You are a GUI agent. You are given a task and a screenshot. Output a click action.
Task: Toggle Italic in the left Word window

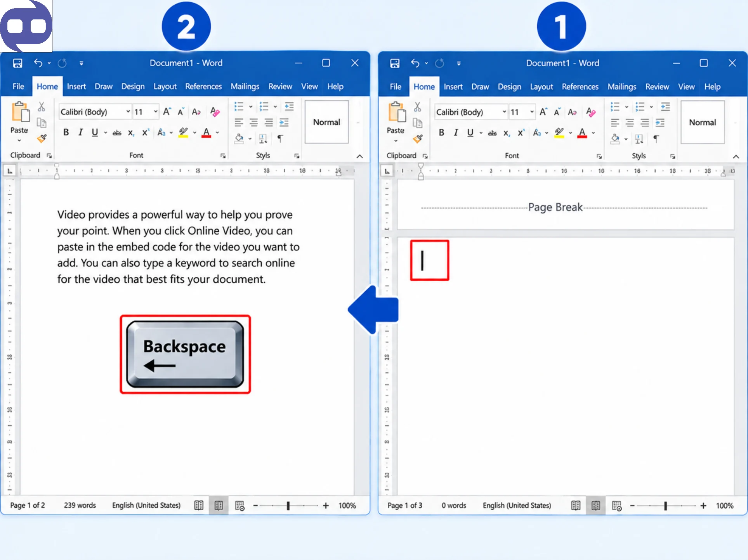[80, 132]
